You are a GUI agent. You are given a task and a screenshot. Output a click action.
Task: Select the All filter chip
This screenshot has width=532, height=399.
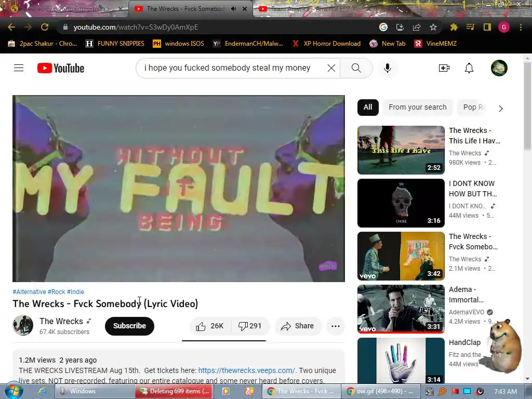[368, 107]
